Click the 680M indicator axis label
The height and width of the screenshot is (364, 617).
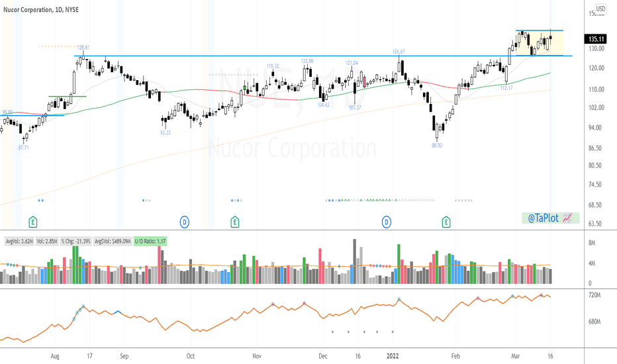click(594, 322)
